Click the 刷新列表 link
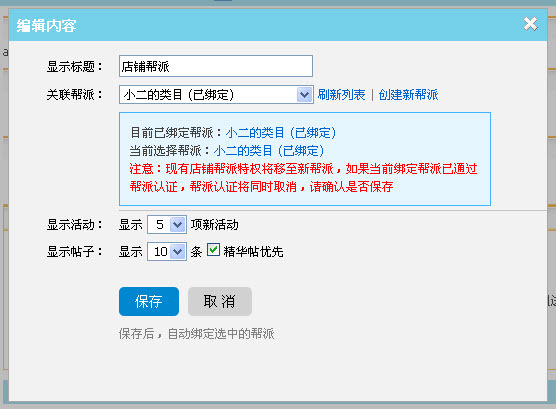Image resolution: width=556 pixels, height=409 pixels. [x=341, y=95]
